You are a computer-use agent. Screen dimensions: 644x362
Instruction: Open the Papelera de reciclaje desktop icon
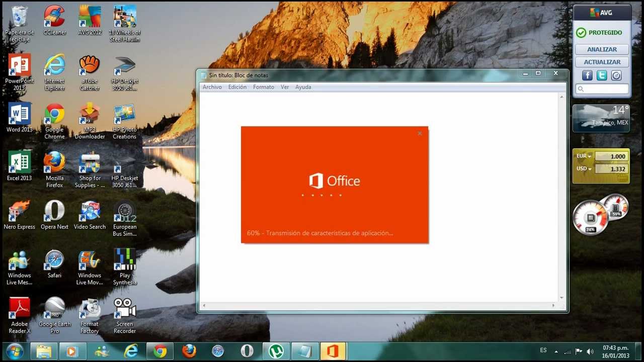19,24
